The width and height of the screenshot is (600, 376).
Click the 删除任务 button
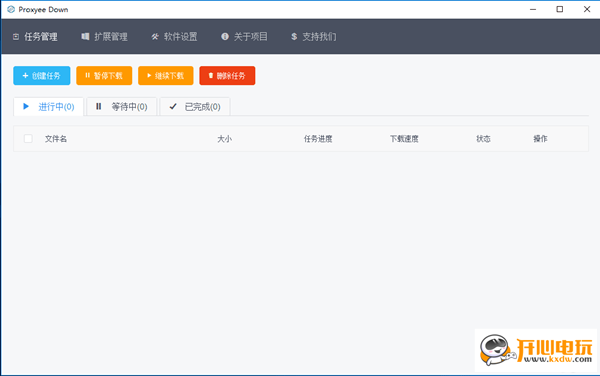click(x=227, y=76)
